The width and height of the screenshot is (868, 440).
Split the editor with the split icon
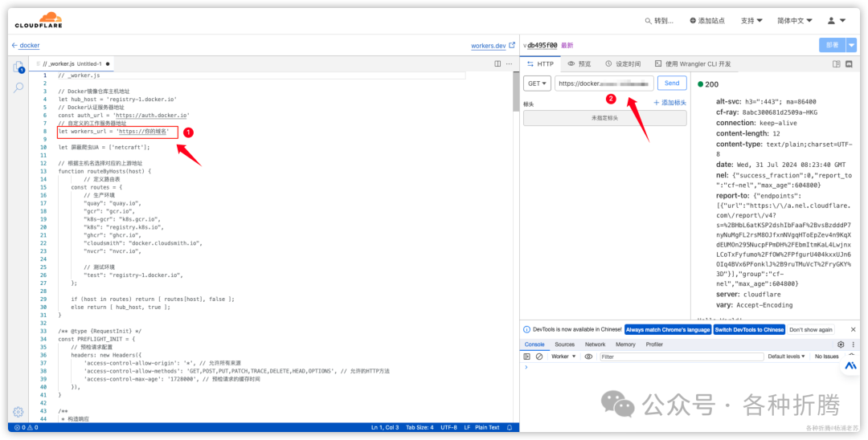coord(497,63)
